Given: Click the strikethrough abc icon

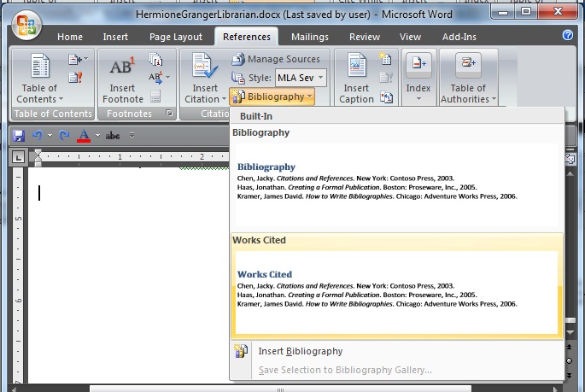Looking at the screenshot, I should 112,136.
